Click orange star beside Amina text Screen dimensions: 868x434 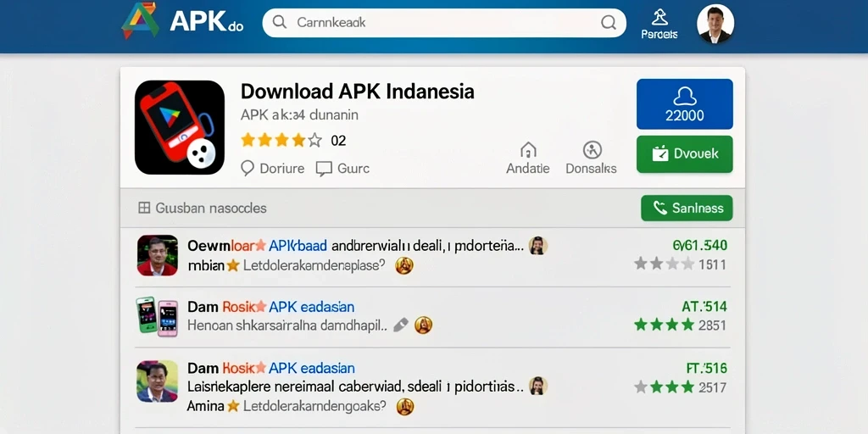(233, 406)
